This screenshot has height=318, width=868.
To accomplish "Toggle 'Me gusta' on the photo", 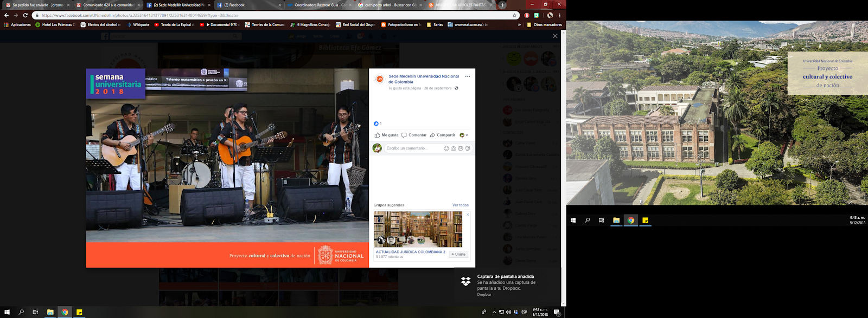I will 387,135.
